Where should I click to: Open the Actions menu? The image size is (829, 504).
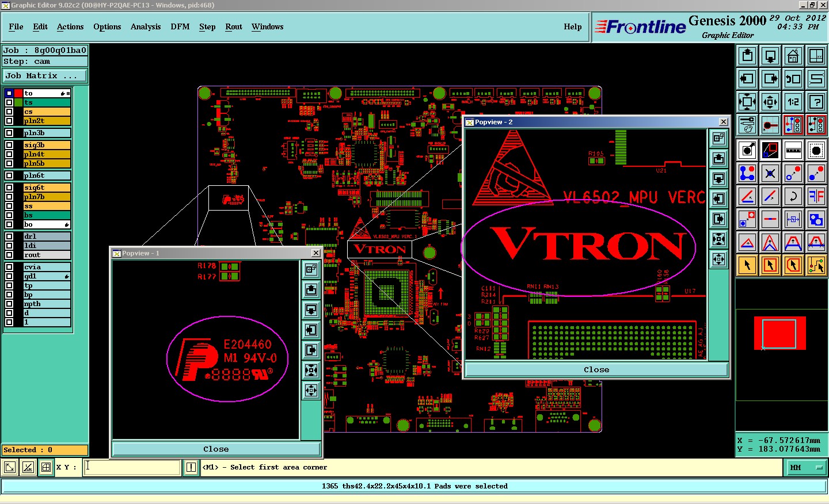tap(70, 26)
